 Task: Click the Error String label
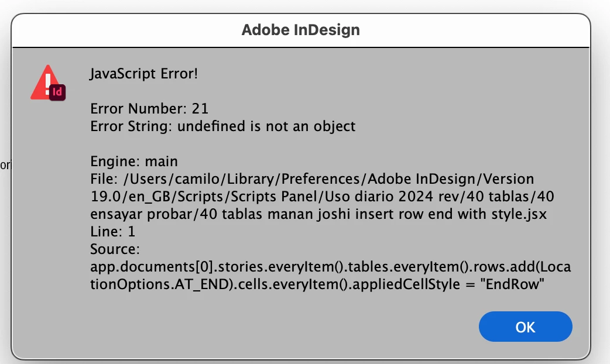tap(132, 126)
